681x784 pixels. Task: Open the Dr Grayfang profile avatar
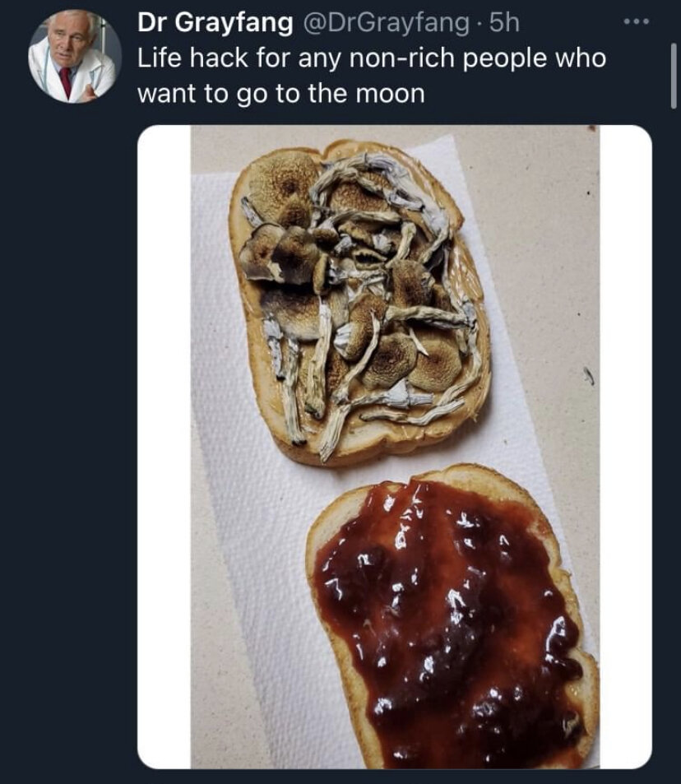[74, 57]
